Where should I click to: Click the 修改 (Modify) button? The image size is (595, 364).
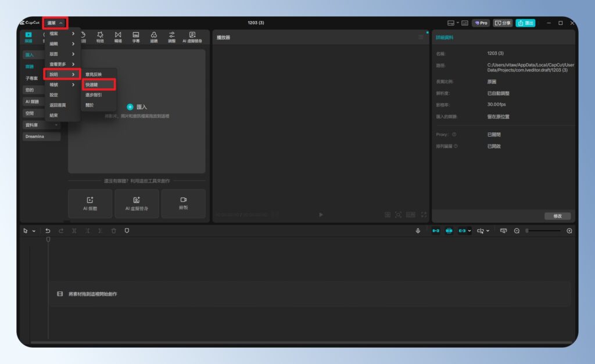coord(557,216)
